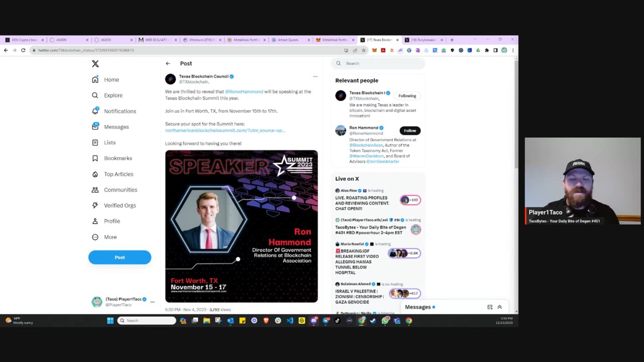Image resolution: width=644 pixels, height=362 pixels.
Task: Open Home from the X sidebar
Action: [x=106, y=79]
